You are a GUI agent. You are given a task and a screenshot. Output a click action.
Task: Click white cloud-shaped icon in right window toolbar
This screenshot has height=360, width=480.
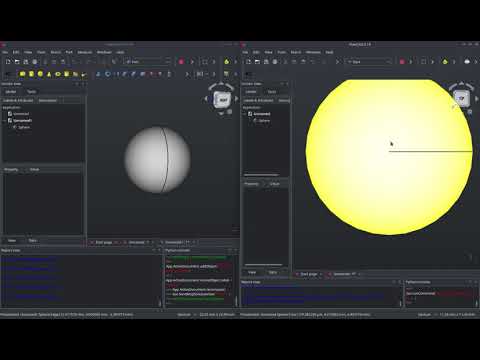coord(467,62)
